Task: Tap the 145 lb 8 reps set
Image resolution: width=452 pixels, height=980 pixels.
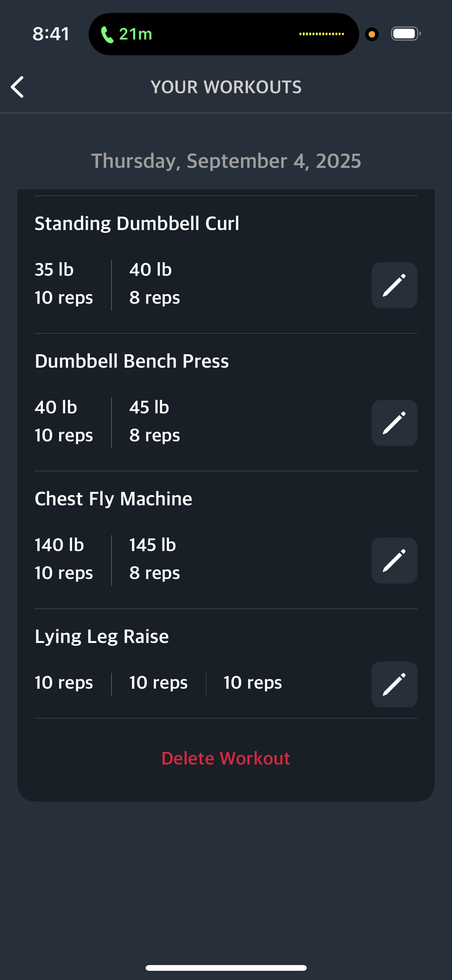Action: tap(155, 559)
